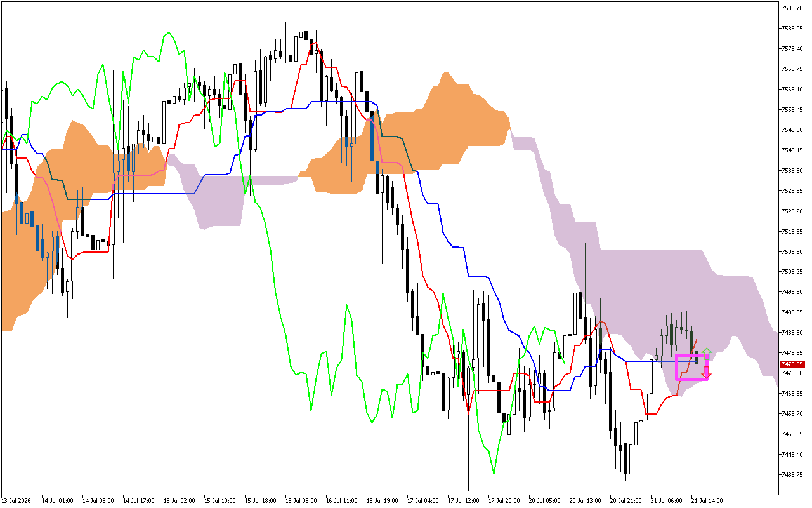This screenshot has width=812, height=508.
Task: Click the 20 Jul 21:00 time label
Action: 626,501
